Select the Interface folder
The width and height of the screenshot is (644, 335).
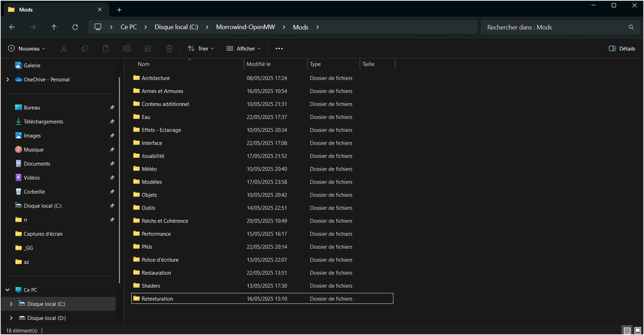[262, 143]
